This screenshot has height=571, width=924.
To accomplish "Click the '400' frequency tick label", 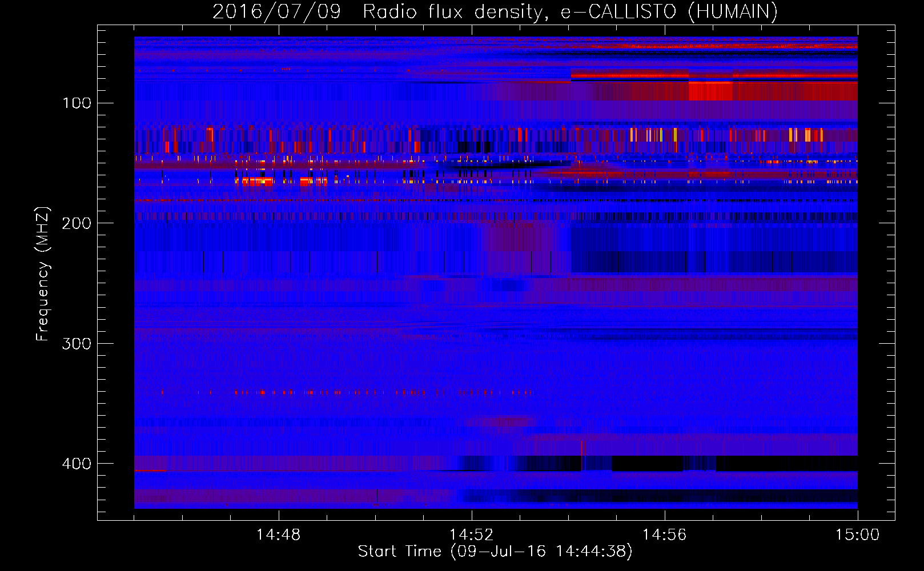I will pyautogui.click(x=77, y=463).
